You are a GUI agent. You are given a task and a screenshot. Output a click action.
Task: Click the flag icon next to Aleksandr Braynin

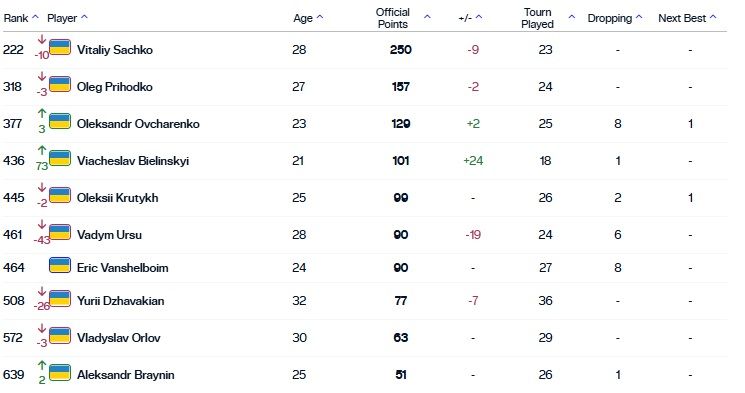click(60, 373)
